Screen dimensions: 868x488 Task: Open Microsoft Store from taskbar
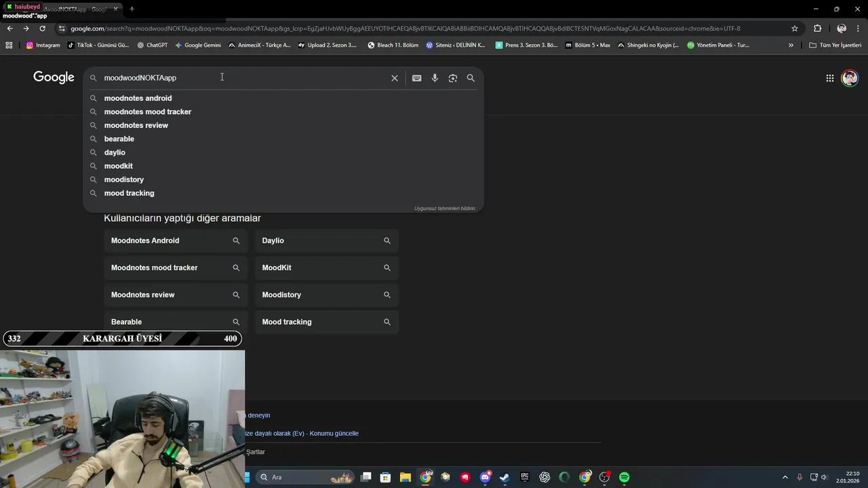click(x=385, y=477)
